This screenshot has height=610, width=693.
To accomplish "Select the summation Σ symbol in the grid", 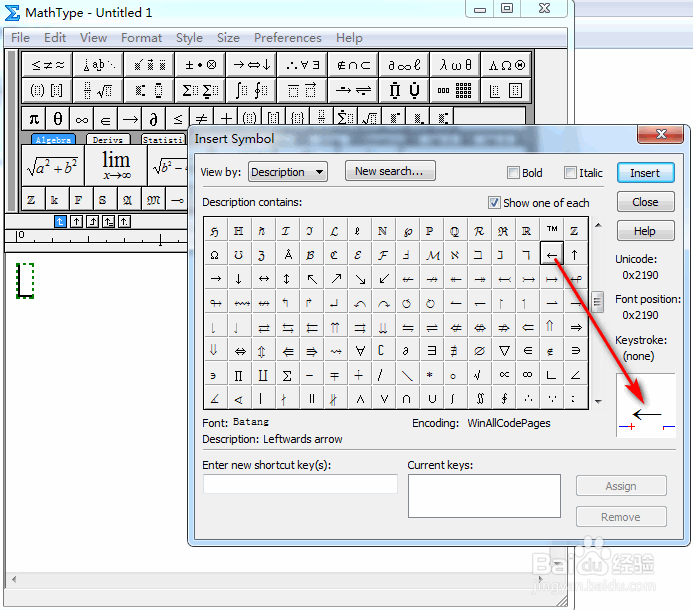I will (x=287, y=376).
